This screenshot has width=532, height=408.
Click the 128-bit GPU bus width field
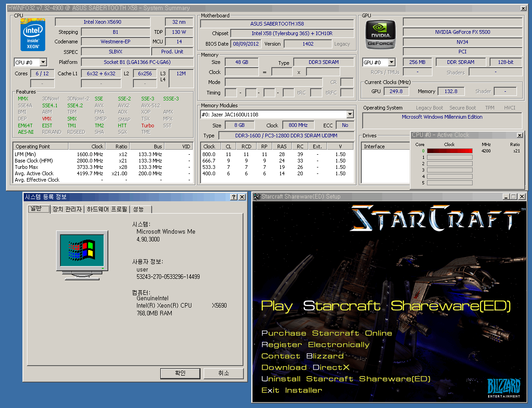click(x=506, y=63)
